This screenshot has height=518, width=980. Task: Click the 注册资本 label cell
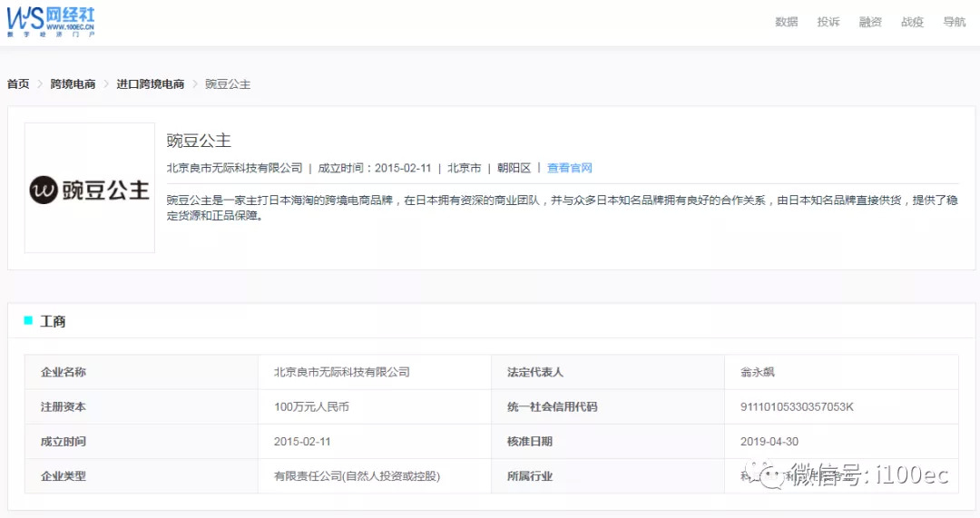[x=142, y=406]
